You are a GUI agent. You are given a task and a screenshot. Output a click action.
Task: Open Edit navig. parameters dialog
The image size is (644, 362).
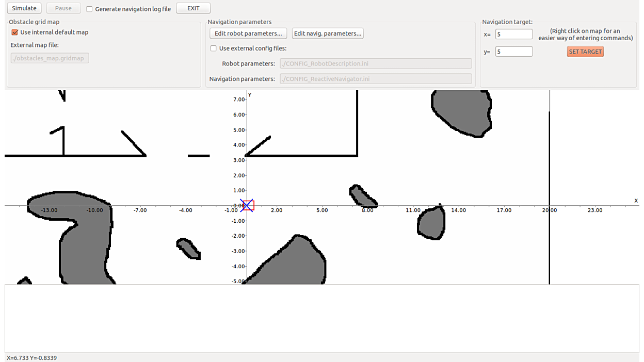(x=328, y=34)
